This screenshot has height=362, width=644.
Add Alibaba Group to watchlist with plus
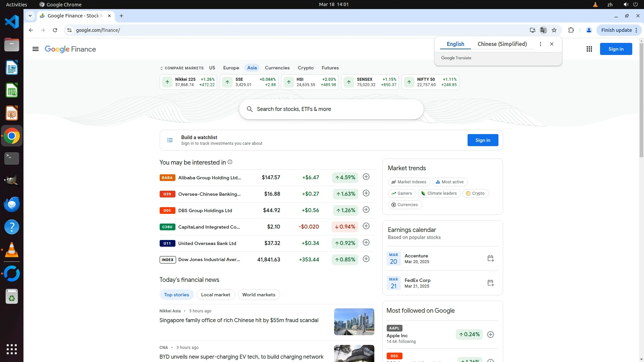click(366, 177)
